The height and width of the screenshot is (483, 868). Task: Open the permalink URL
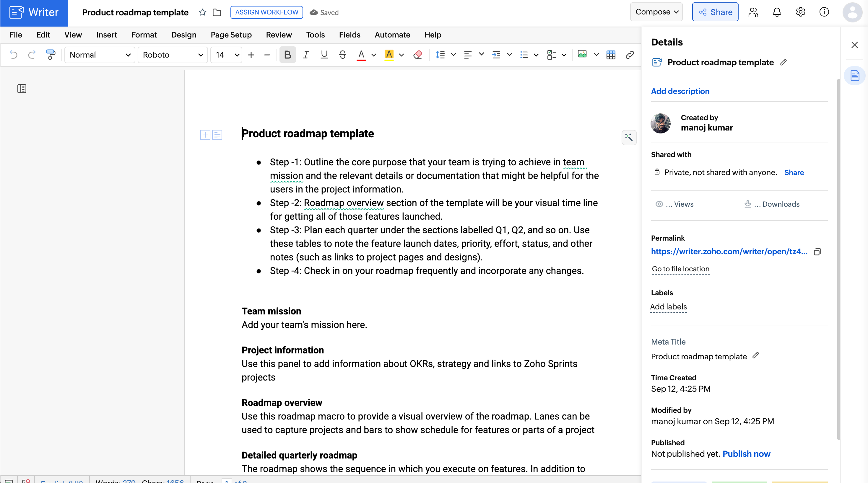pos(729,252)
